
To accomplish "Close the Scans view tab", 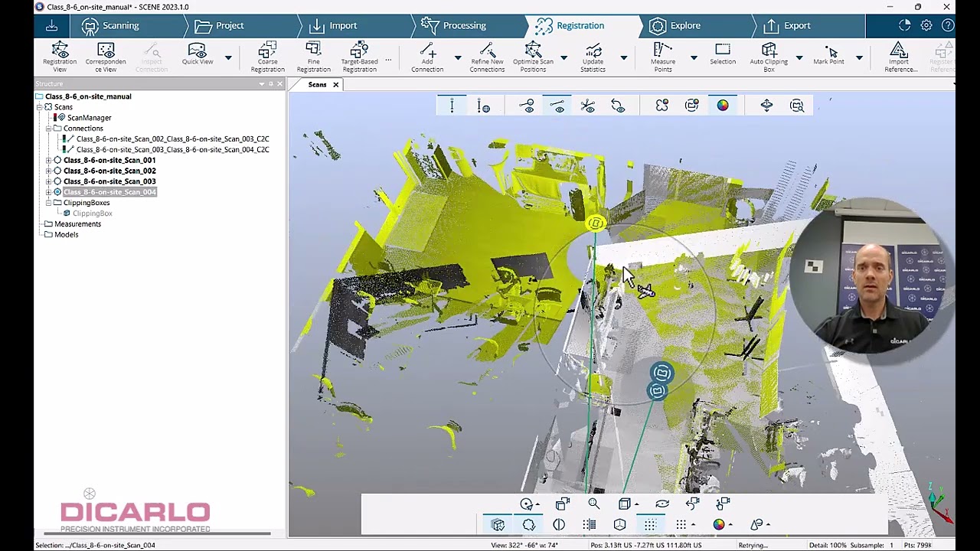I will click(335, 84).
